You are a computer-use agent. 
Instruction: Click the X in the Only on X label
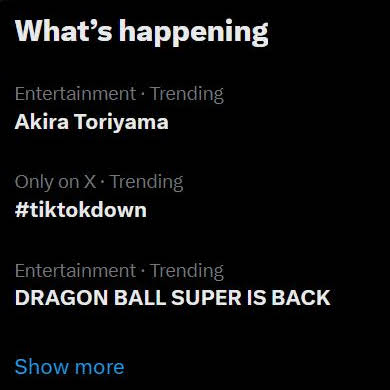[89, 182]
